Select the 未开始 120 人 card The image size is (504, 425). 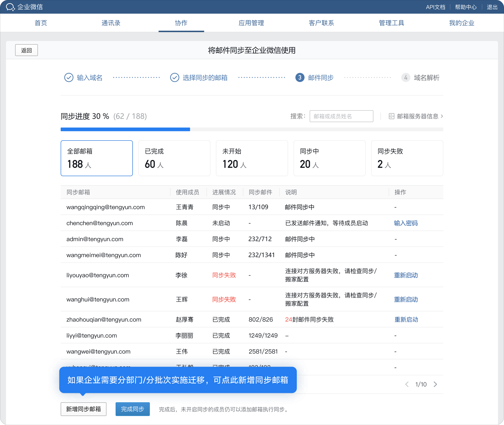(252, 158)
